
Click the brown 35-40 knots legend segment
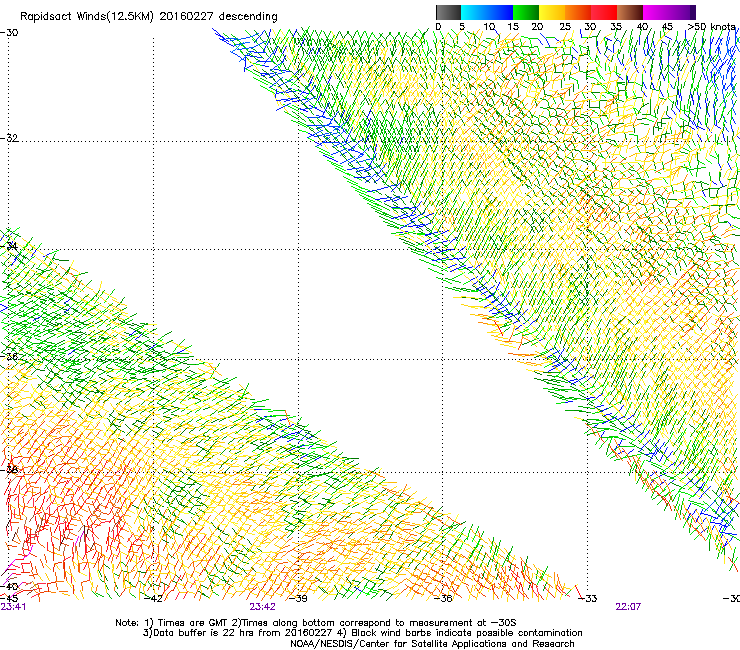(630, 12)
